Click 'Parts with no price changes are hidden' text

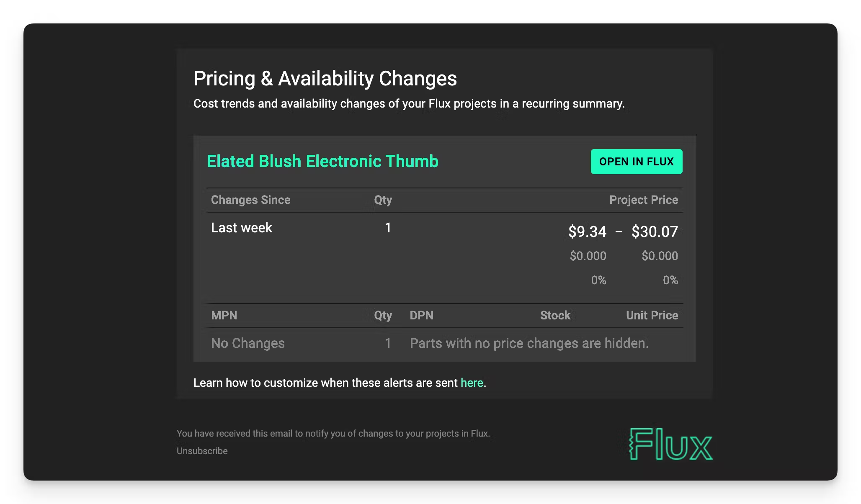(x=529, y=343)
